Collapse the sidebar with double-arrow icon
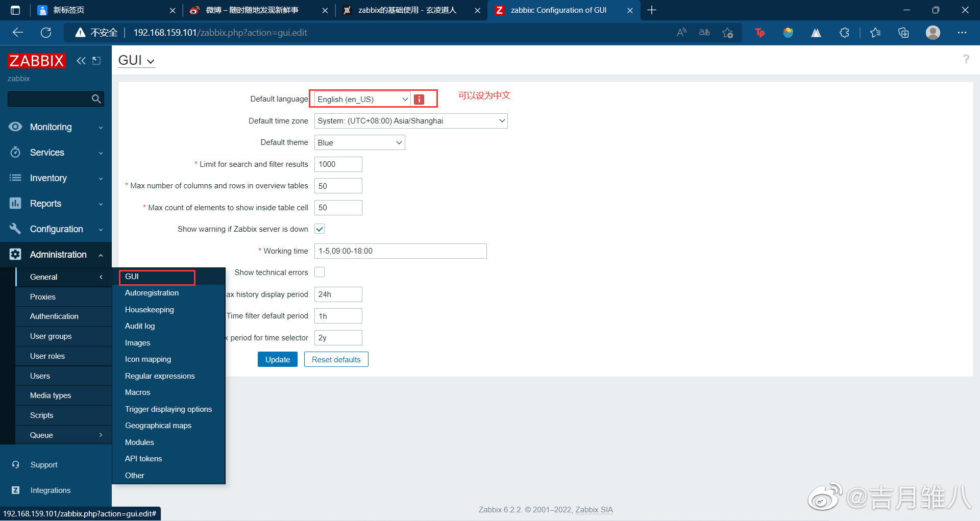 click(81, 61)
